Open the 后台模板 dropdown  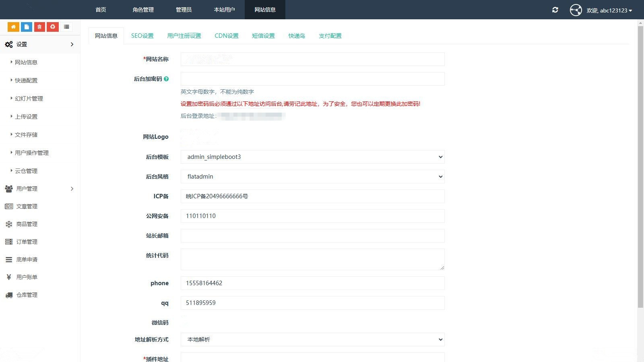click(x=312, y=157)
